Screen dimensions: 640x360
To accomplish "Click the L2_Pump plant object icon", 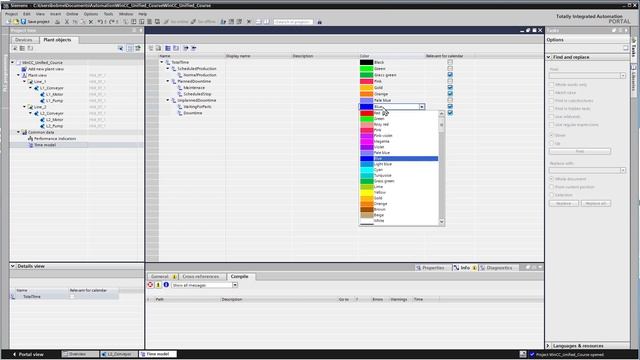I will 42,126.
